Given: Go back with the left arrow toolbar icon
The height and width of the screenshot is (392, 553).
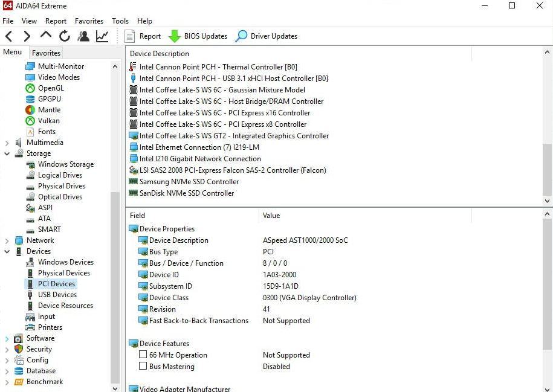Looking at the screenshot, I should (9, 36).
